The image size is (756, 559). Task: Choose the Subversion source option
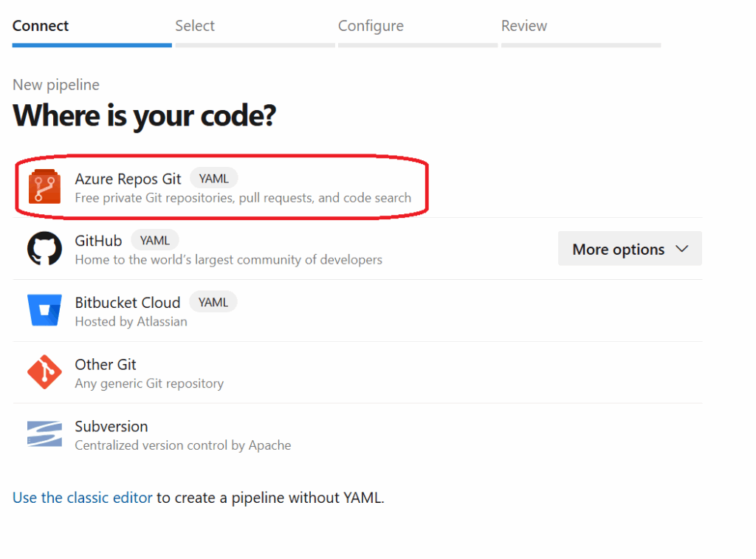click(x=111, y=427)
